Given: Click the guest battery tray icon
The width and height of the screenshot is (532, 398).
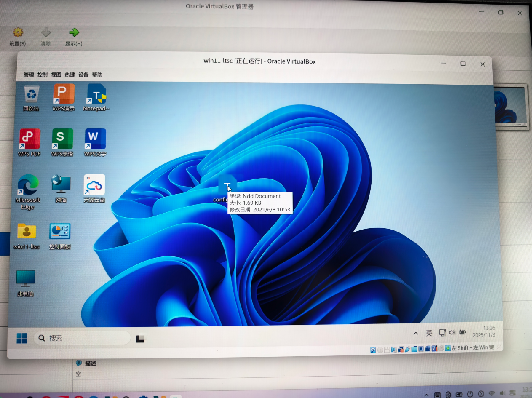Looking at the screenshot, I should (x=462, y=332).
